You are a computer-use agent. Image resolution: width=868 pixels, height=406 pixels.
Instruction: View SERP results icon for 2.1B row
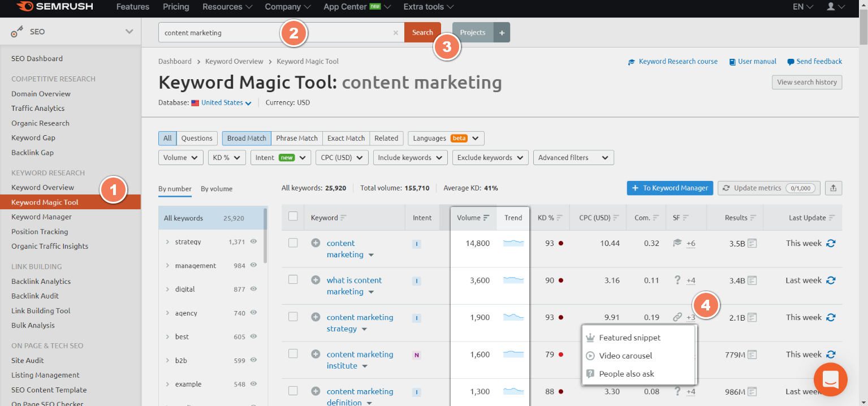pos(752,318)
